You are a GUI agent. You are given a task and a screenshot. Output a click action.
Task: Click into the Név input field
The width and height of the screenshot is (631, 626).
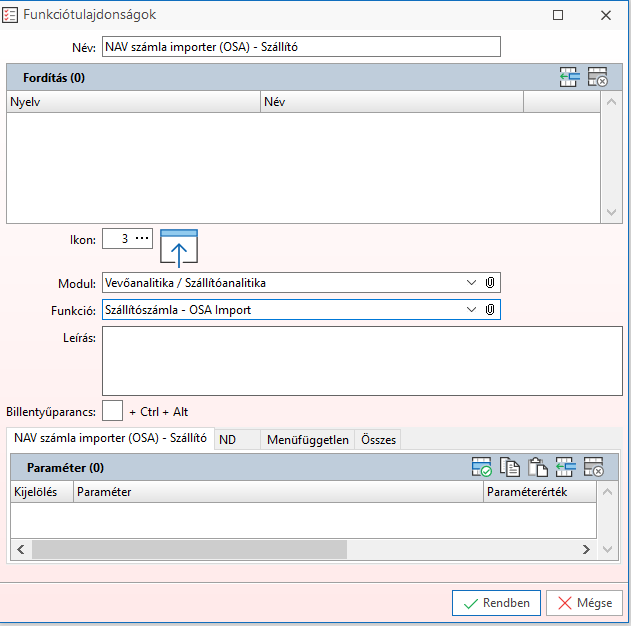301,47
